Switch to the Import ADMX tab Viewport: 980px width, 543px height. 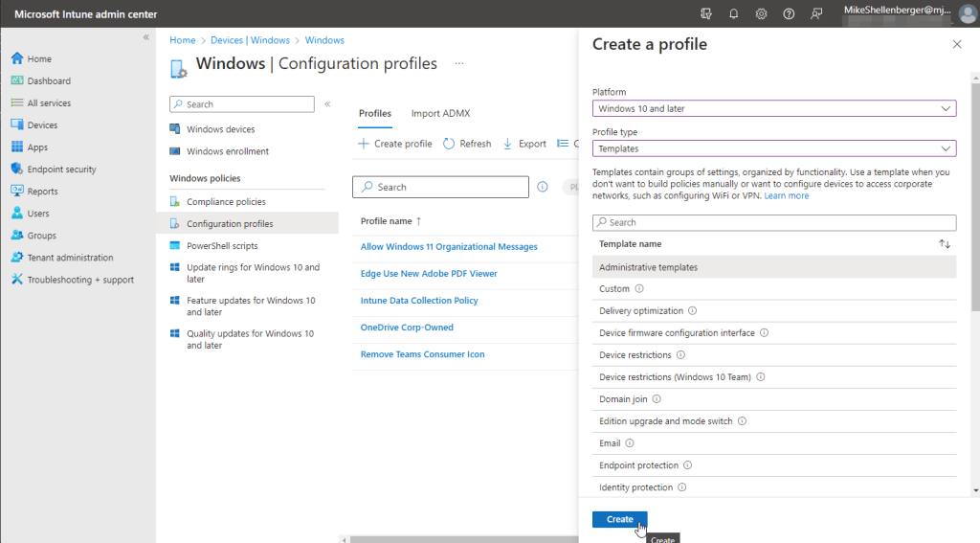pyautogui.click(x=440, y=113)
